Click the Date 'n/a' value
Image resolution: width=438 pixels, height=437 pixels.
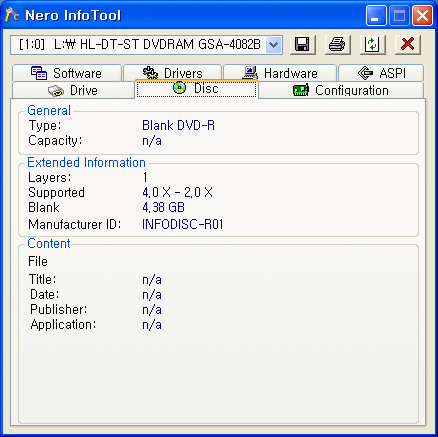pyautogui.click(x=152, y=295)
